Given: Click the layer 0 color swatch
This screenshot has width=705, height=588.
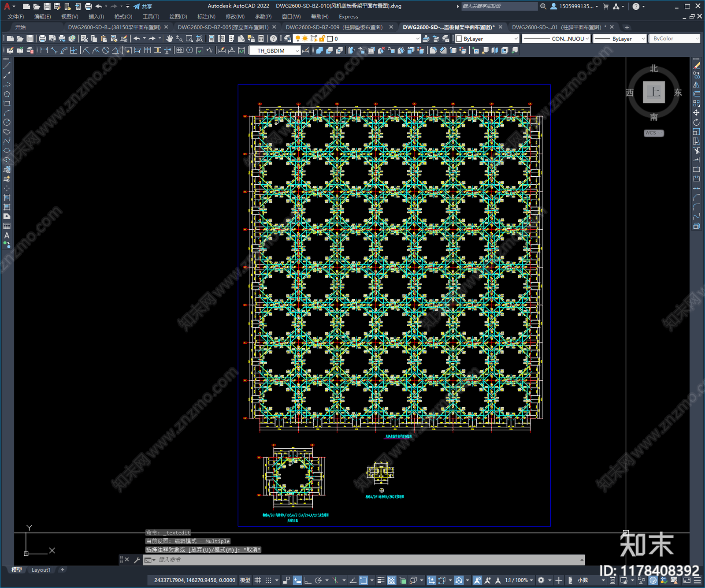Looking at the screenshot, I should click(330, 39).
